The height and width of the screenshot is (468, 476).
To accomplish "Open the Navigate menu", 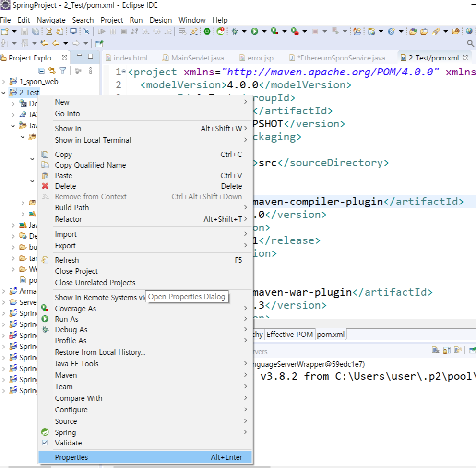I will 51,20.
